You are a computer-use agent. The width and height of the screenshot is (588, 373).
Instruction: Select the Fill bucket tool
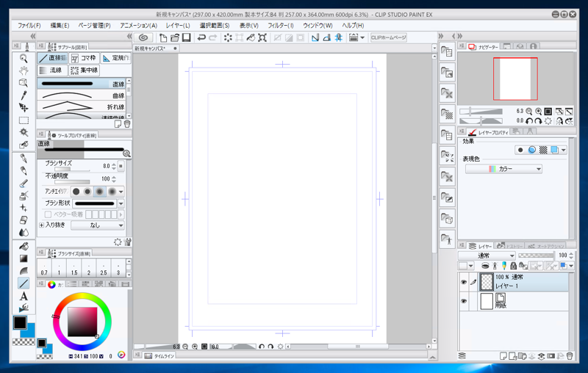coord(24,247)
